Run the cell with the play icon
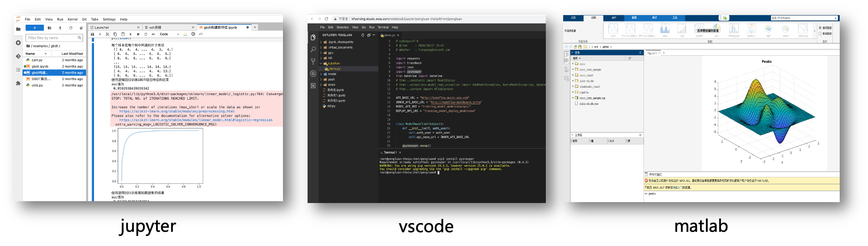This screenshot has width=868, height=246. click(x=131, y=34)
